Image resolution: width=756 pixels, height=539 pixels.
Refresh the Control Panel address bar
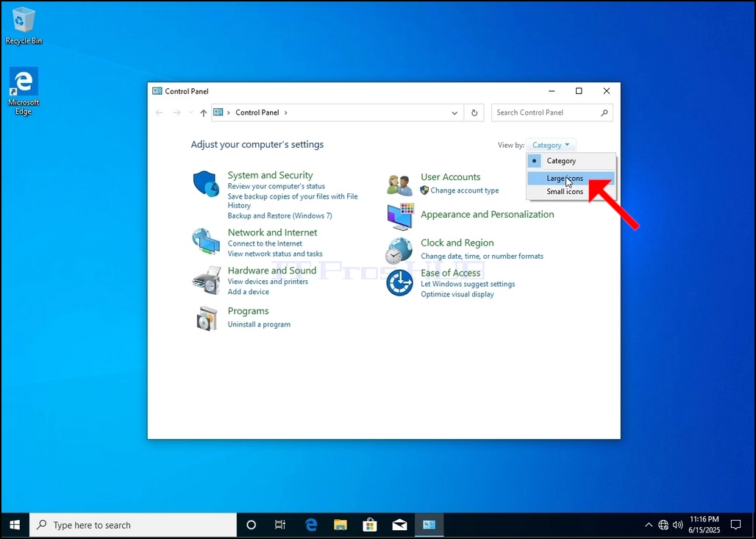click(x=474, y=113)
